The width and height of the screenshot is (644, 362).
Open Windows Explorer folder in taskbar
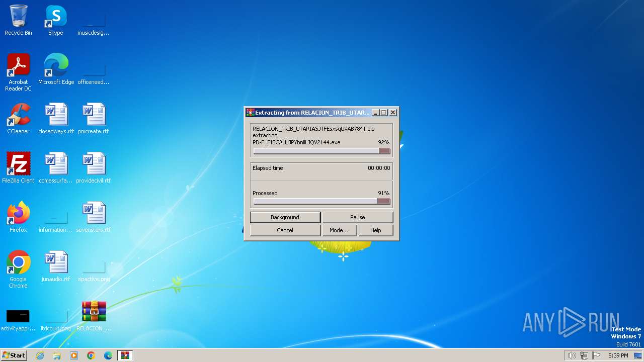point(57,355)
